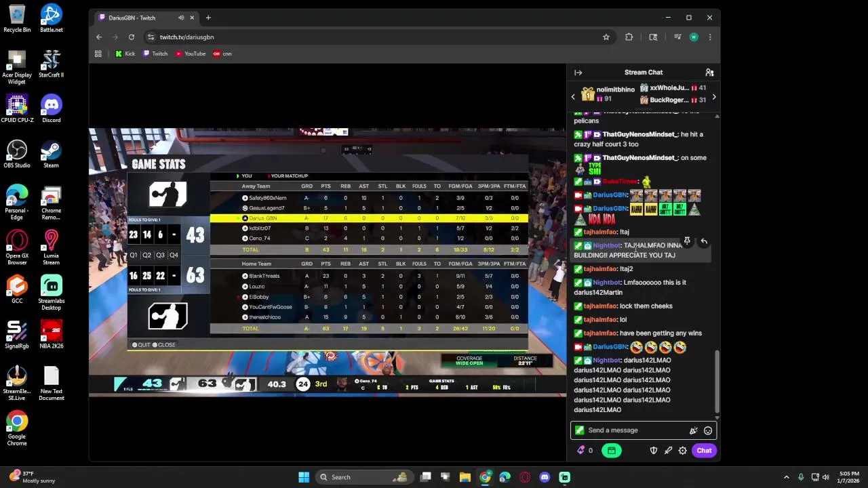Click the Twitch stream video player
The width and height of the screenshot is (868, 488).
328,262
